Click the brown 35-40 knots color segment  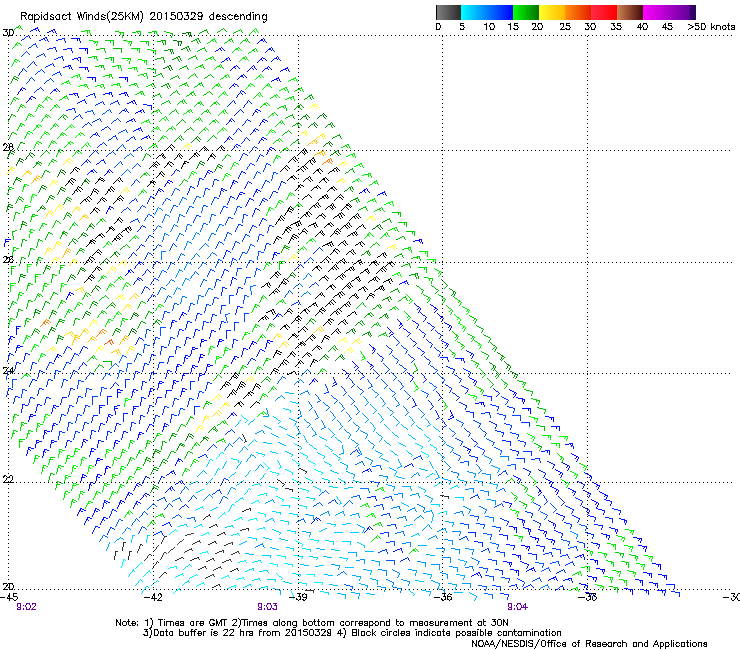(630, 12)
